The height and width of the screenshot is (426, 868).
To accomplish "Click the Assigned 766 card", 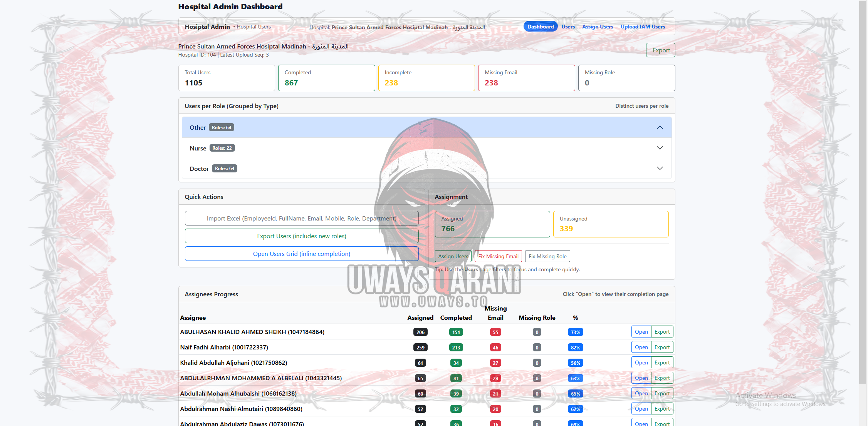I will 492,224.
